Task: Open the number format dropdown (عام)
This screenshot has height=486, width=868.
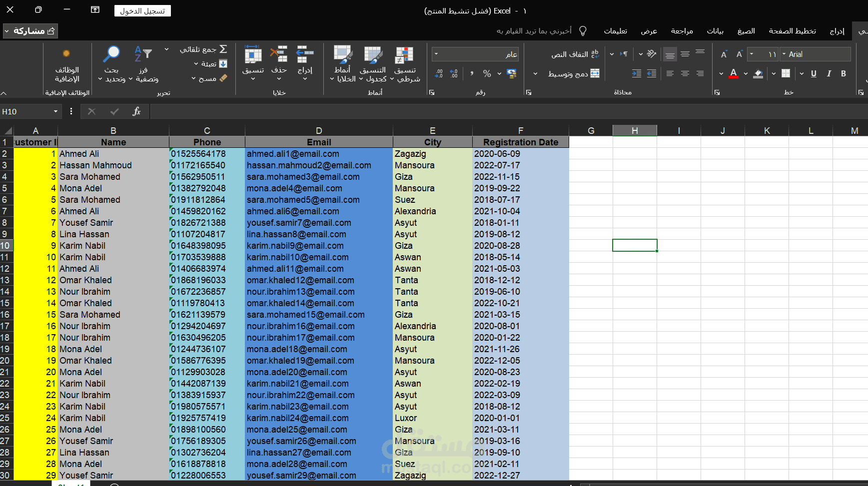Action: (x=436, y=54)
